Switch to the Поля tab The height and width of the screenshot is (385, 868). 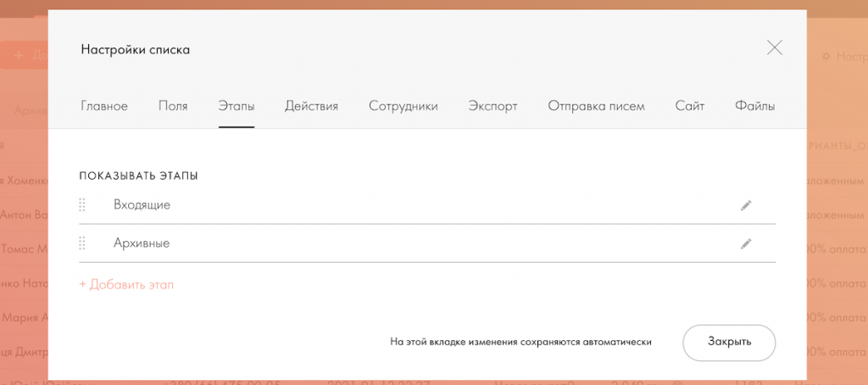[x=173, y=106]
